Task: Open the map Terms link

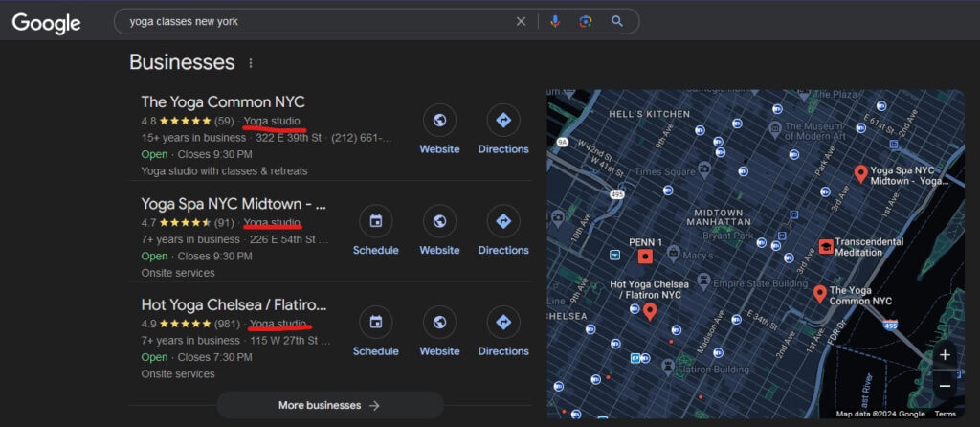Action: click(x=945, y=414)
